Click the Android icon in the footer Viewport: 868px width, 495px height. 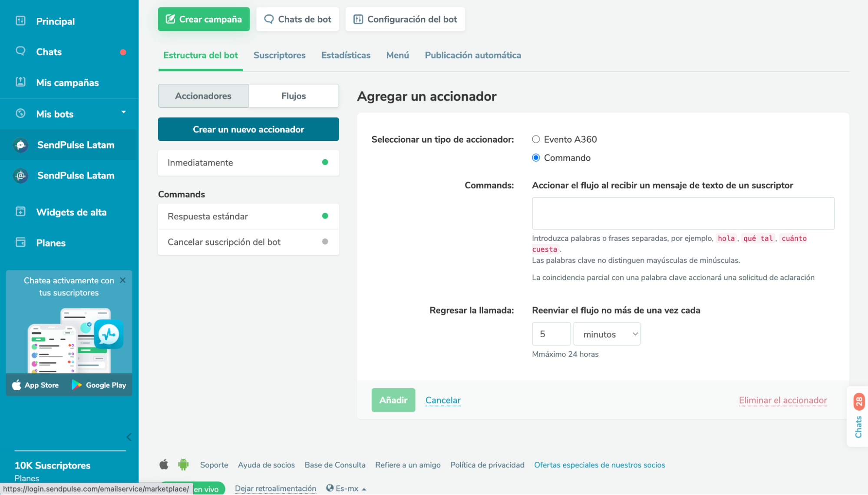[184, 465]
